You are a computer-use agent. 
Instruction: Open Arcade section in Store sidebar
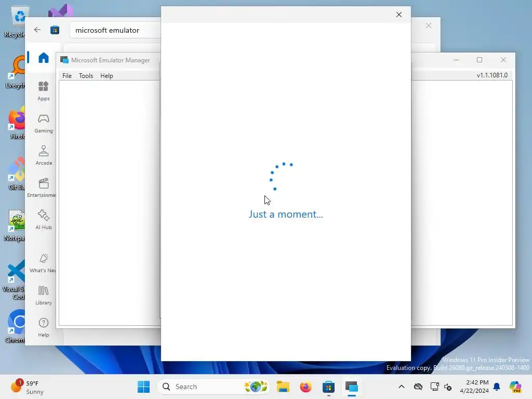point(44,155)
